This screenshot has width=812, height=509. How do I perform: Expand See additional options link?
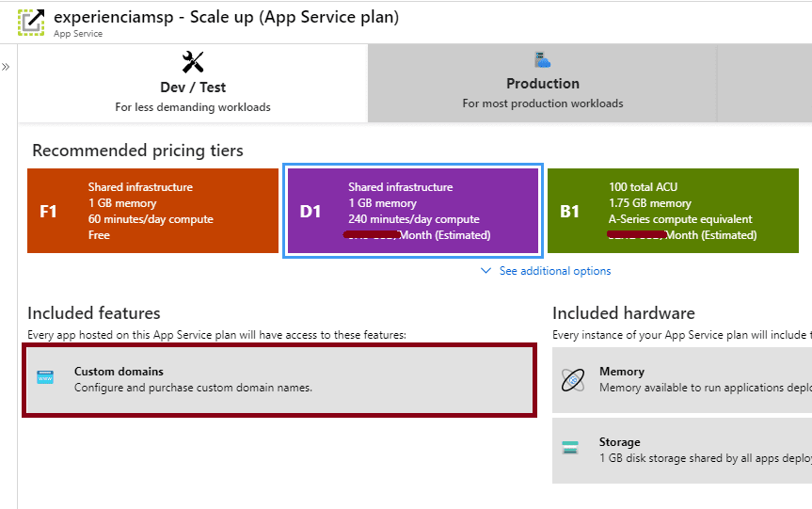tap(554, 271)
